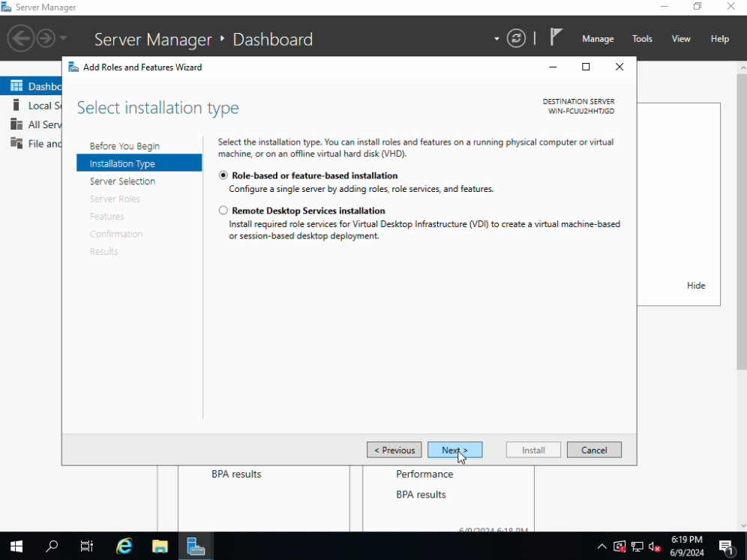
Task: Open dropdown arrow beside refresh icon
Action: pyautogui.click(x=496, y=39)
